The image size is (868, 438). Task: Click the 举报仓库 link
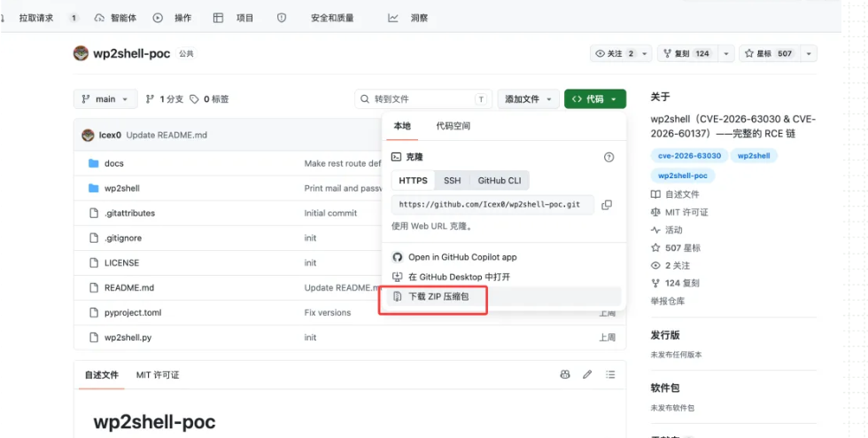pos(668,301)
